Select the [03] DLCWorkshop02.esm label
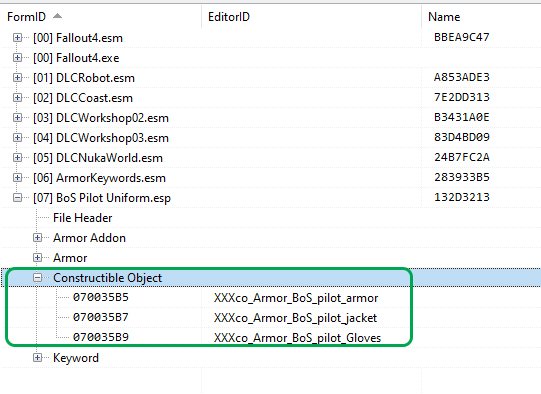The width and height of the screenshot is (541, 394). 101,118
